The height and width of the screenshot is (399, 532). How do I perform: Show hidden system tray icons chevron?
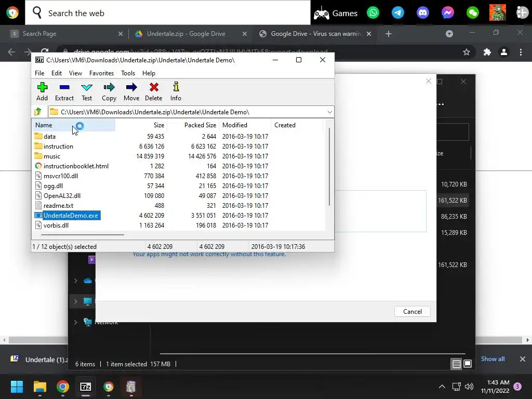pyautogui.click(x=442, y=387)
